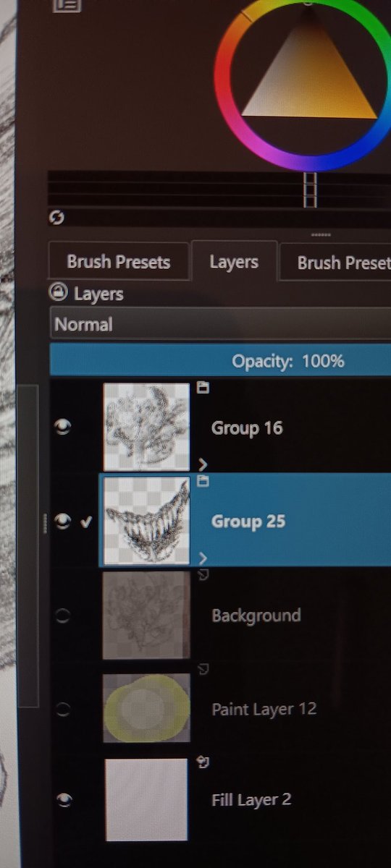The width and height of the screenshot is (391, 868).
Task: Show the Background layer
Action: (63, 616)
